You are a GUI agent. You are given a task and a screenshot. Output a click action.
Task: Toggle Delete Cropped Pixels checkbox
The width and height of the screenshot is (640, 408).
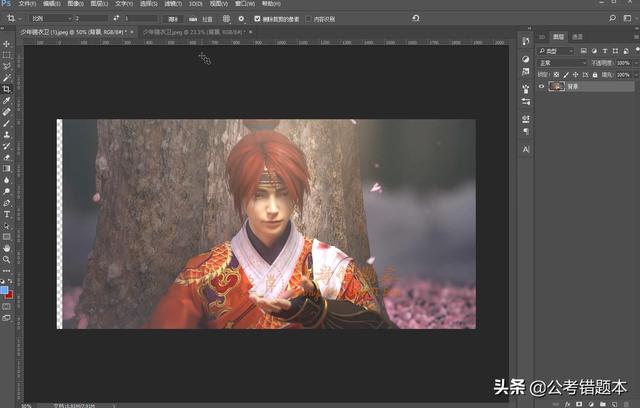(x=257, y=19)
